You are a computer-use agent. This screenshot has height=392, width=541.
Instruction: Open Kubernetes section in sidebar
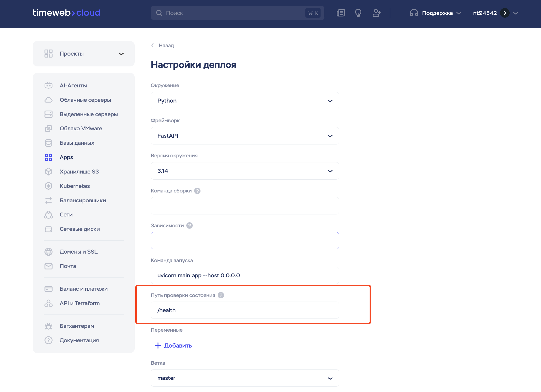point(75,186)
